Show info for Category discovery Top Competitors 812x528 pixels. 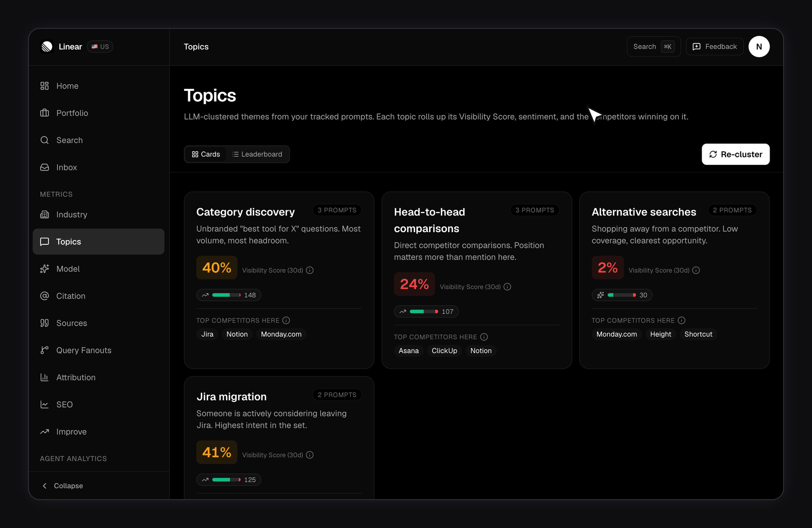tap(286, 320)
